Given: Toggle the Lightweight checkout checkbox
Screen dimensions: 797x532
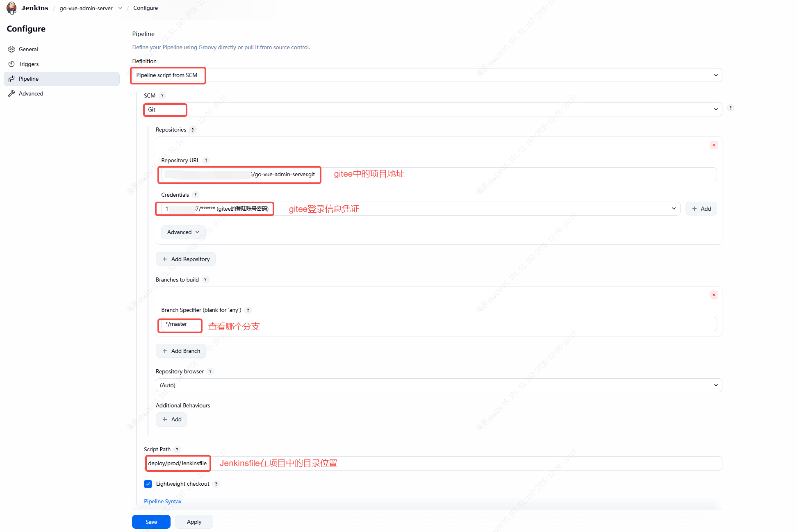Looking at the screenshot, I should [148, 484].
